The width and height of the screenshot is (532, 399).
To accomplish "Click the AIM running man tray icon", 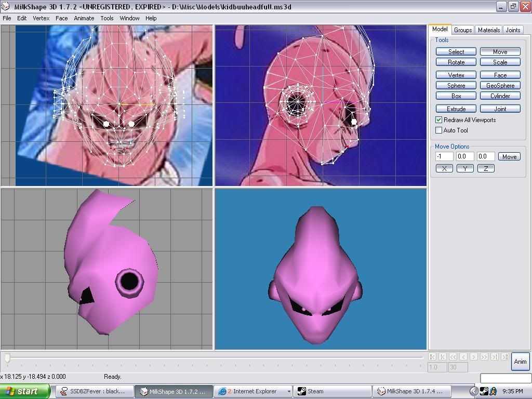I will (x=493, y=392).
